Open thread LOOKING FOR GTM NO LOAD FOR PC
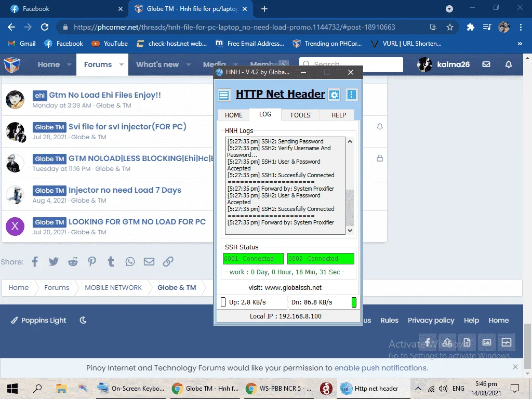Viewport: 532px width, 399px height. 137,222
